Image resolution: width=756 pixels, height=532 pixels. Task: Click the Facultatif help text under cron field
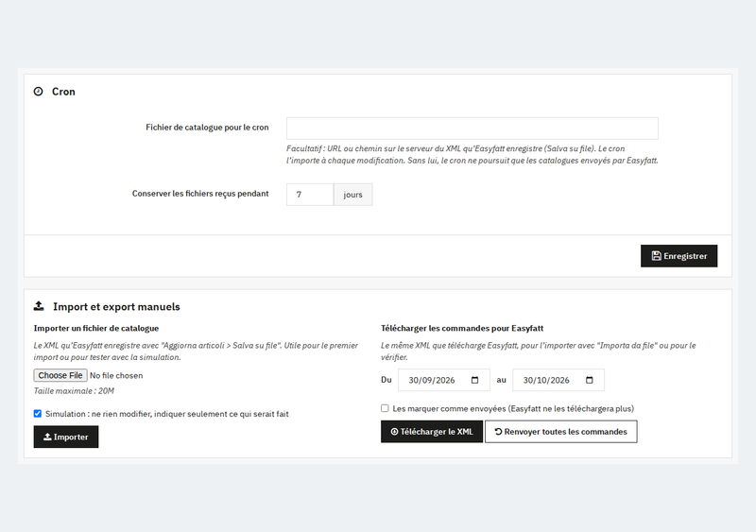tap(472, 154)
